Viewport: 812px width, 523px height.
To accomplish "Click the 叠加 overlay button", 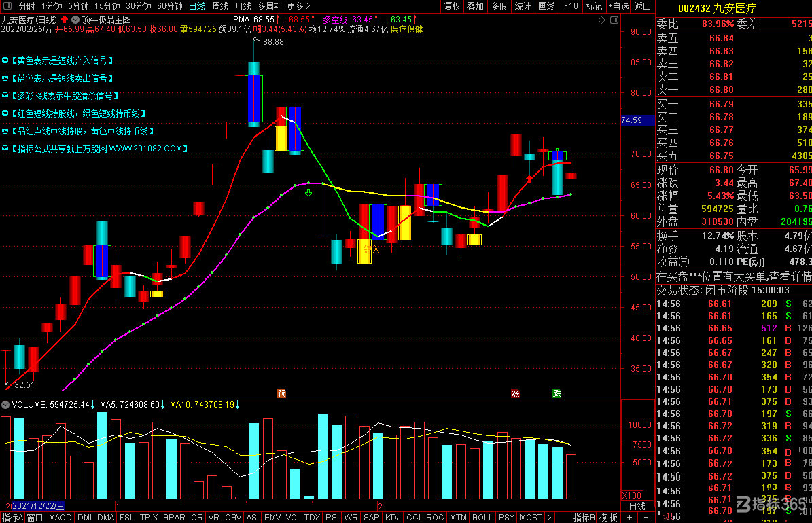I will [x=476, y=6].
